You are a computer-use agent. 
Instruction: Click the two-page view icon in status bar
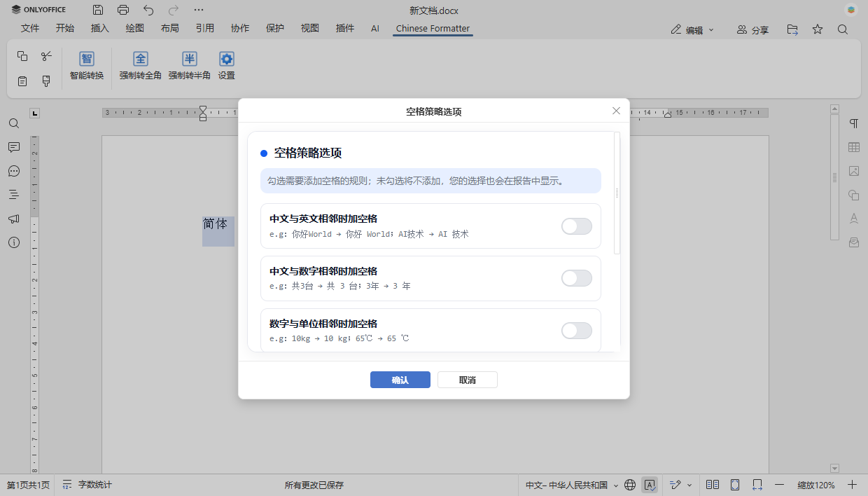tap(713, 485)
